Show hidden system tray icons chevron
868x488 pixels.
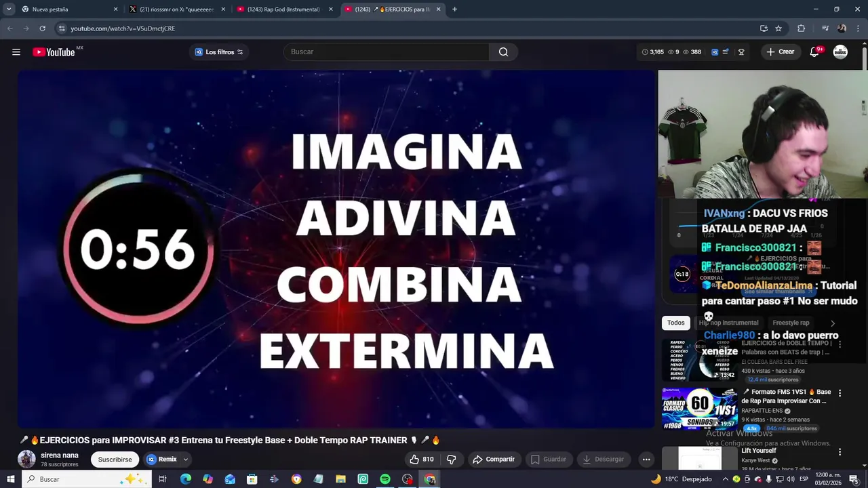pos(725,479)
